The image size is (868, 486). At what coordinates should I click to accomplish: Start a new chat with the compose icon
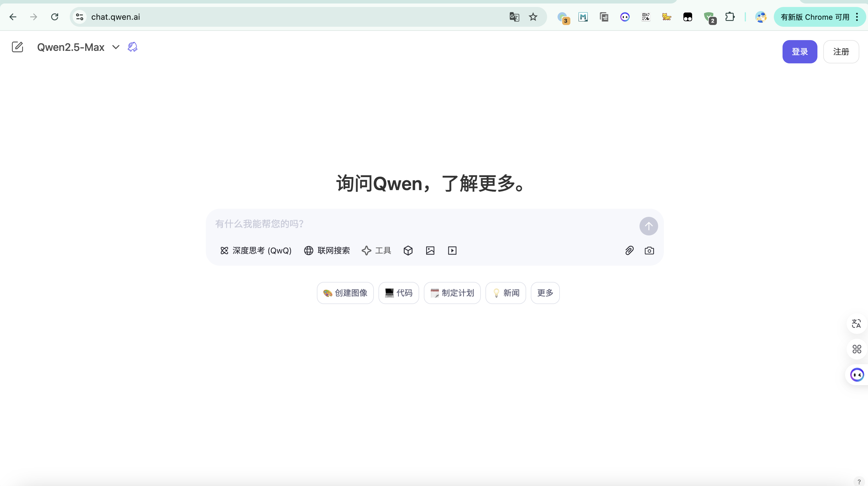coord(17,47)
